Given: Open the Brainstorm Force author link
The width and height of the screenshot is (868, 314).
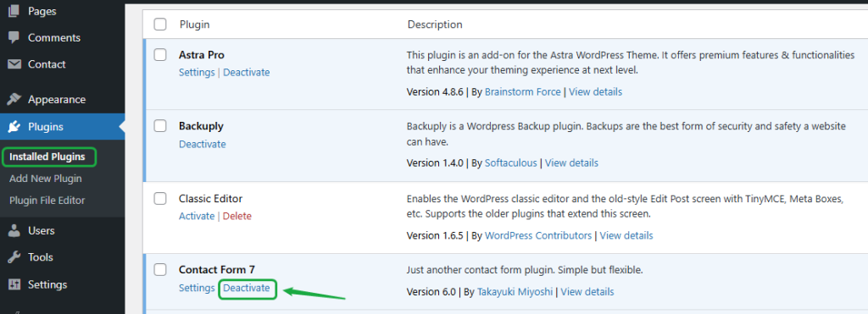Looking at the screenshot, I should click(x=522, y=91).
